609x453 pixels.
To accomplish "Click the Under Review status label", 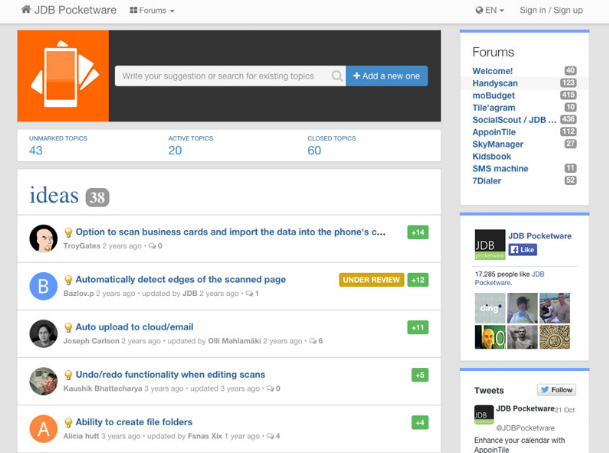I will (x=371, y=280).
